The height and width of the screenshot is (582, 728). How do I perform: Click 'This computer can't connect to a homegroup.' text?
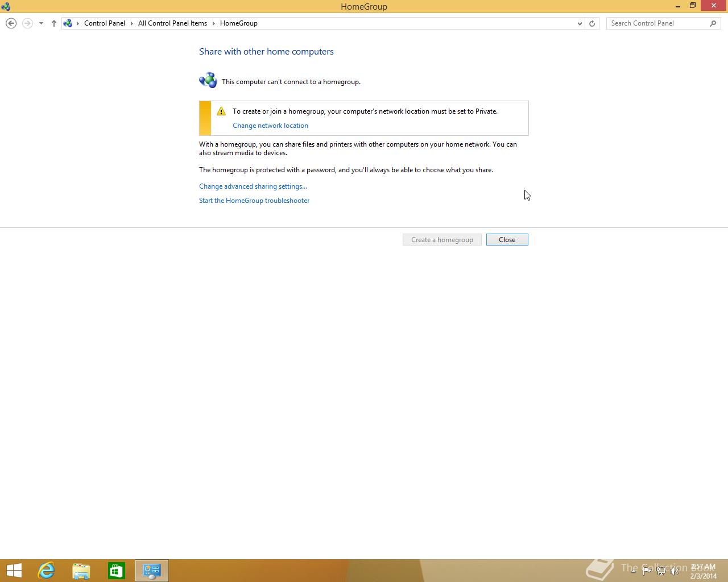click(291, 82)
